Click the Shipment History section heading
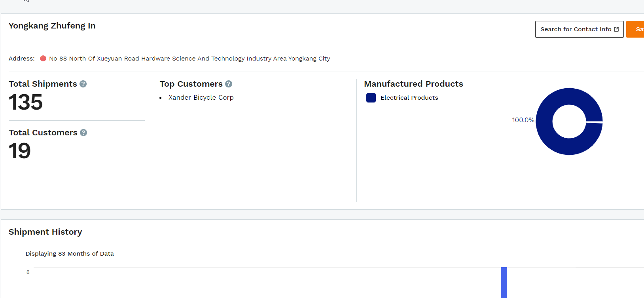Image resolution: width=644 pixels, height=298 pixels. (45, 232)
